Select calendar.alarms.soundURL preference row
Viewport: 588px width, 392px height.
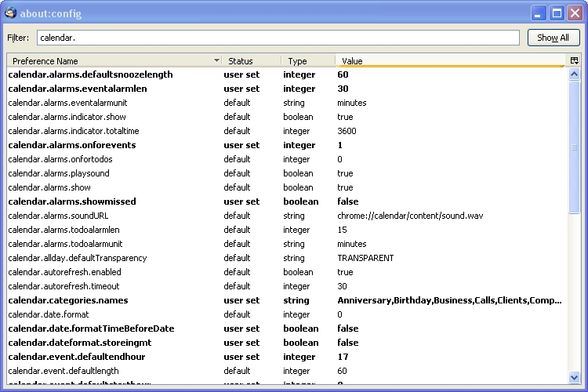[59, 216]
